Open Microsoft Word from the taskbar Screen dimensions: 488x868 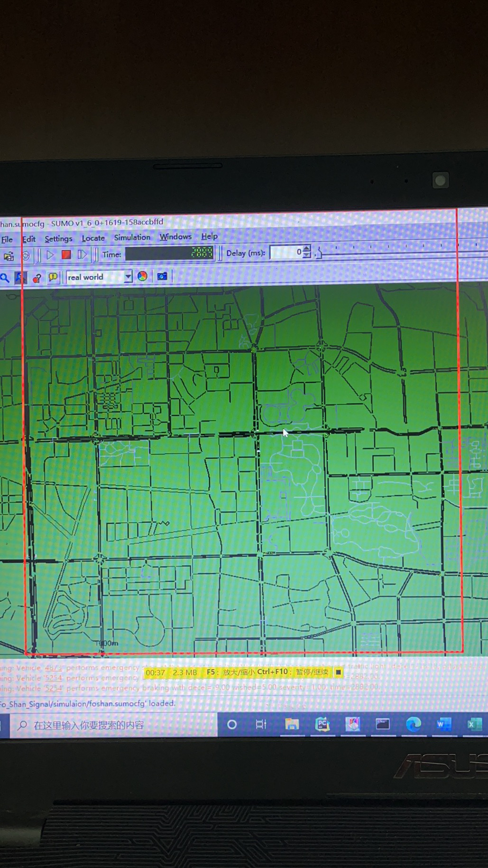coord(444,724)
